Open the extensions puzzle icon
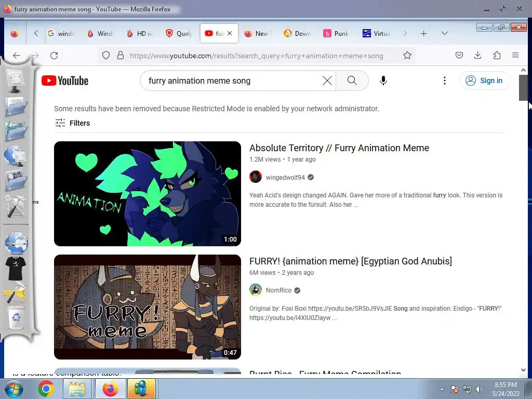Viewport: 532px width, 399px height. click(497, 55)
